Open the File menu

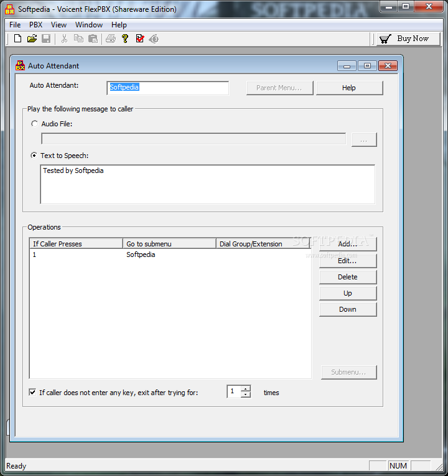point(15,25)
